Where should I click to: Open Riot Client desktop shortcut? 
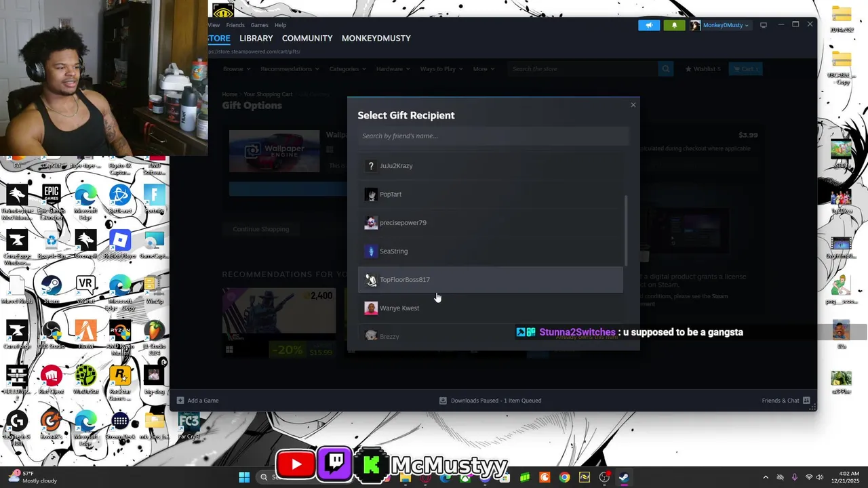tap(52, 380)
